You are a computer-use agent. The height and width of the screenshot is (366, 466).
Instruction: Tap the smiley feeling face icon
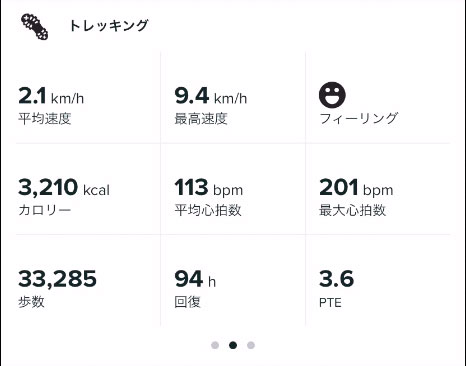pyautogui.click(x=332, y=95)
